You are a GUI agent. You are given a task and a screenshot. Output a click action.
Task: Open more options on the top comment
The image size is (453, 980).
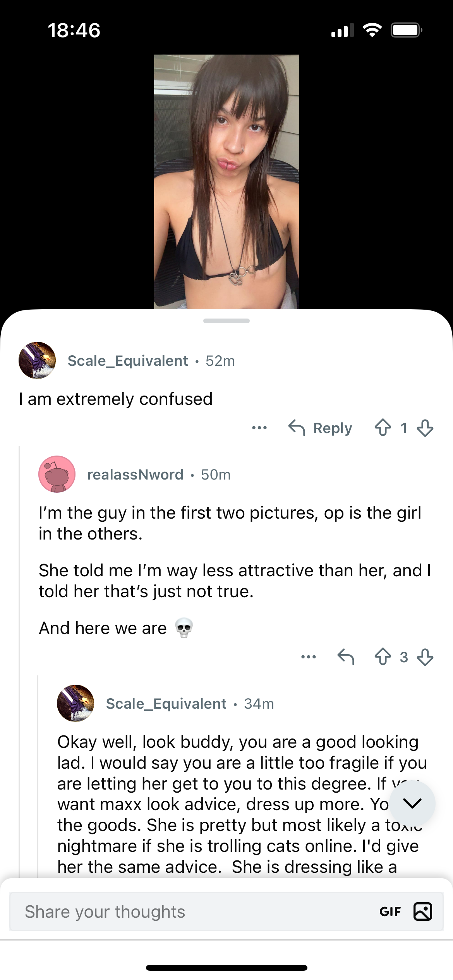tap(259, 428)
